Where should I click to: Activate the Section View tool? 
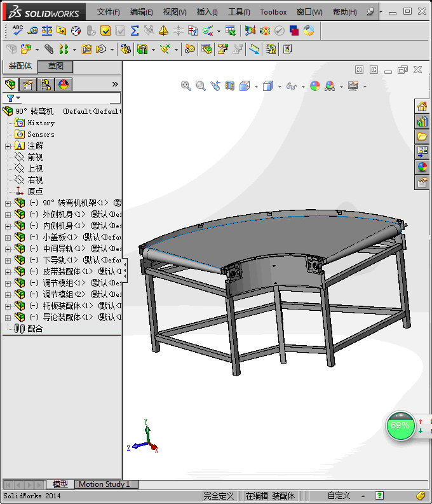tap(230, 86)
